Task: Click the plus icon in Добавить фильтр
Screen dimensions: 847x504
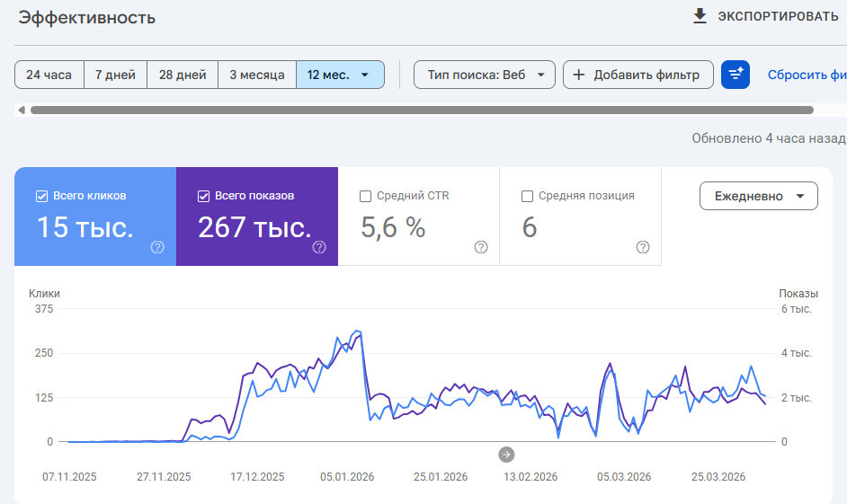Action: click(x=579, y=75)
